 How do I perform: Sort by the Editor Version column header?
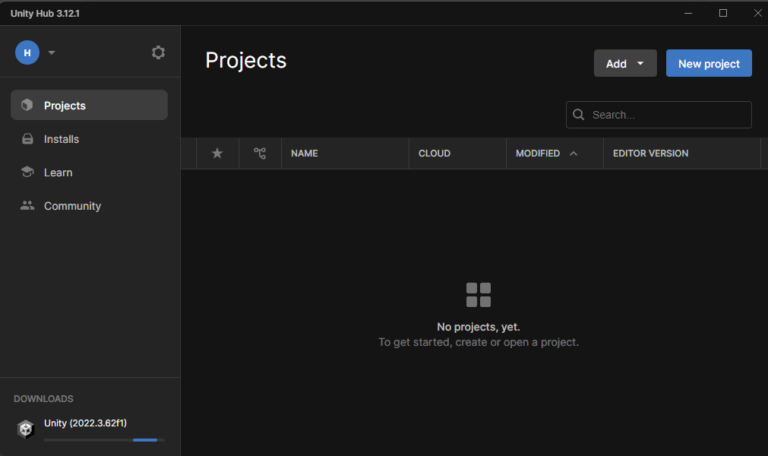pos(650,153)
